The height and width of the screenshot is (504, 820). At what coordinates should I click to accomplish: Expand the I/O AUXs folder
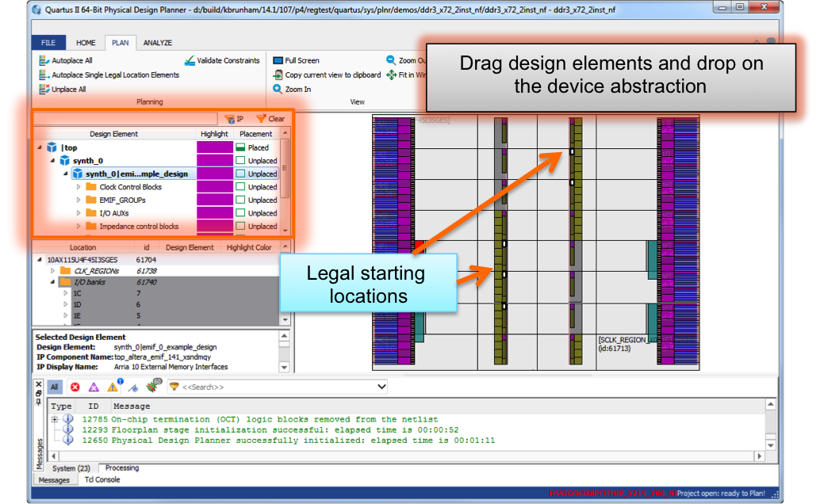pyautogui.click(x=79, y=213)
